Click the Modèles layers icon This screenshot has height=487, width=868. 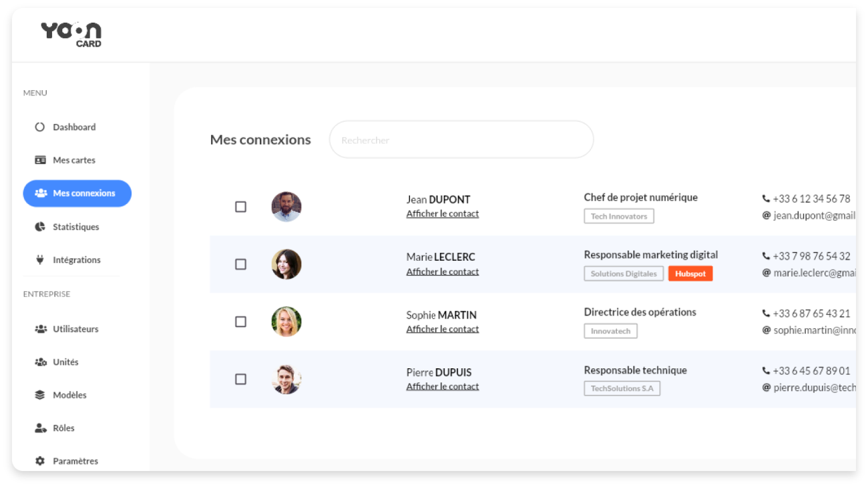coord(40,395)
